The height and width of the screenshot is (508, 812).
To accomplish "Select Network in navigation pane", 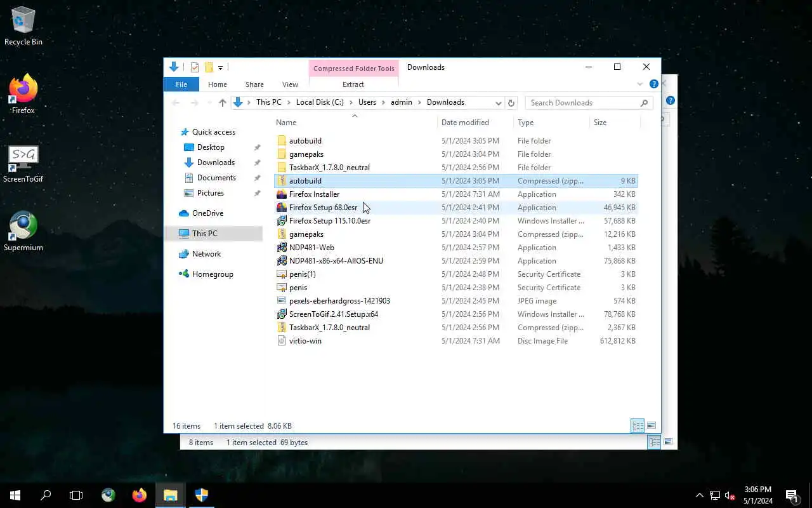I will click(206, 254).
